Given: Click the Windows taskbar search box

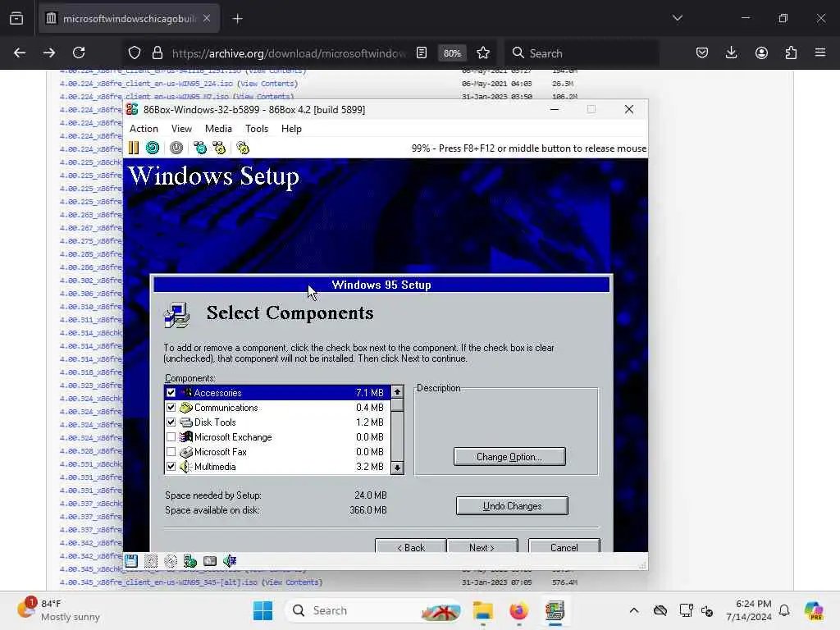Looking at the screenshot, I should point(373,610).
